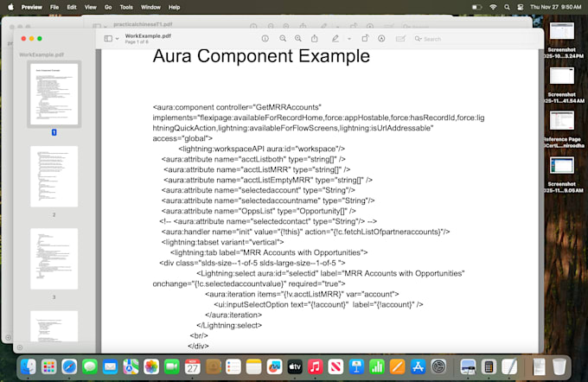Viewport: 588px width, 382px height.
Task: Open Music from the Dock
Action: [315, 366]
